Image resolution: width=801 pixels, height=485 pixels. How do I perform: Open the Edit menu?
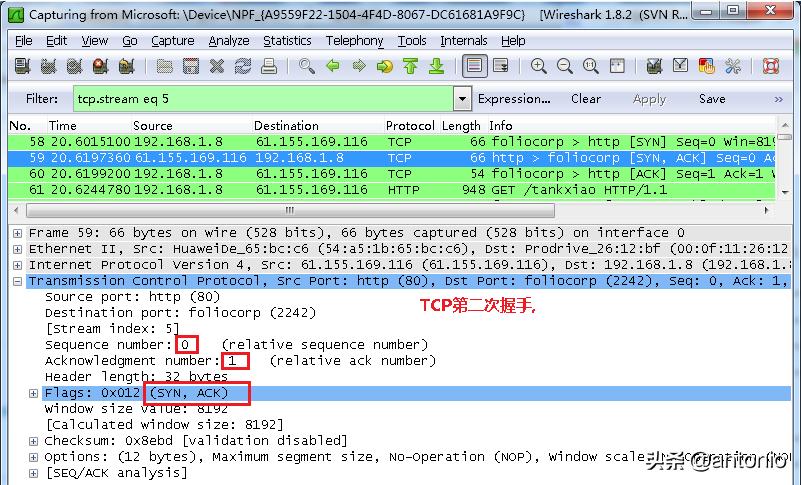point(56,41)
